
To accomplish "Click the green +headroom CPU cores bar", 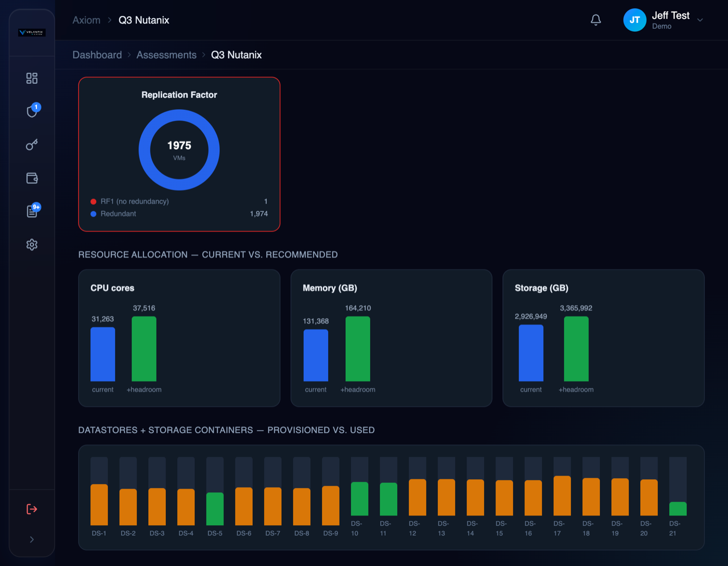I will 144,349.
